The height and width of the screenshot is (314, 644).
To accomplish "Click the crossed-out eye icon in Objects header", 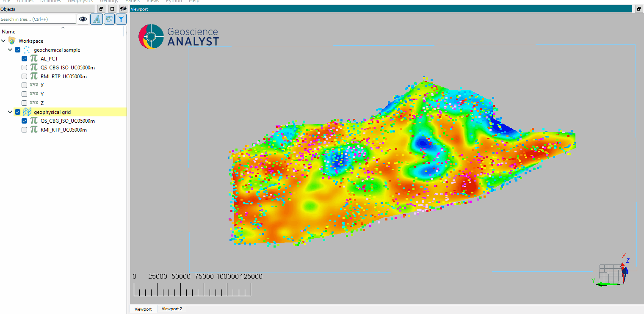I will point(123,9).
